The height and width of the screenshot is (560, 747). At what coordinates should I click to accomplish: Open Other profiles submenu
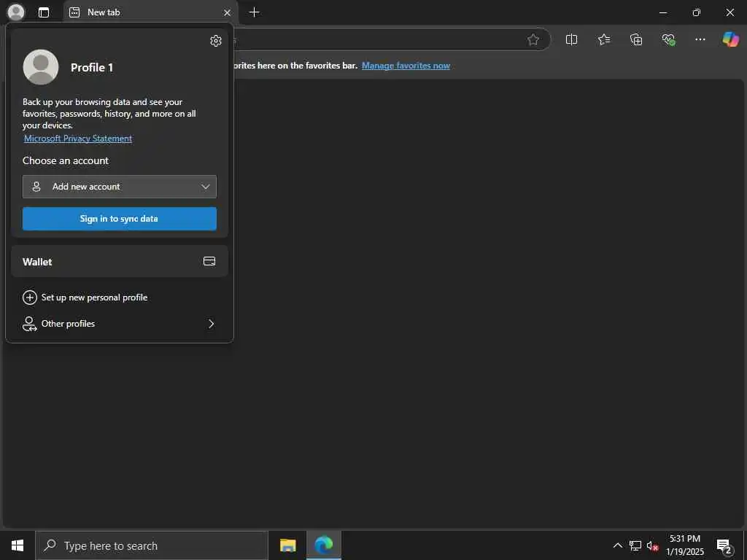click(120, 324)
